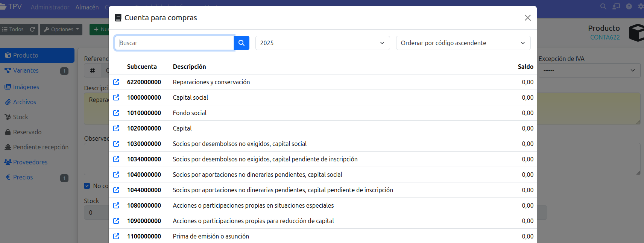This screenshot has width=644, height=243.
Task: Click the reload icon next to Todos
Action: pyautogui.click(x=32, y=29)
